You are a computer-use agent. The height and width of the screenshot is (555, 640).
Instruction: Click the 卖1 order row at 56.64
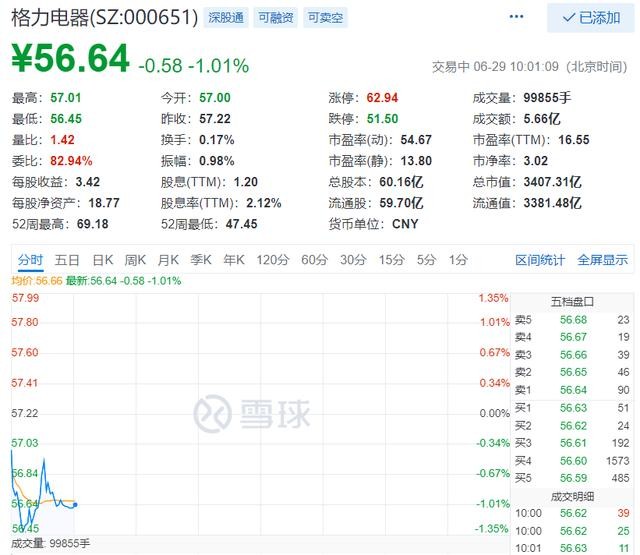coord(572,390)
